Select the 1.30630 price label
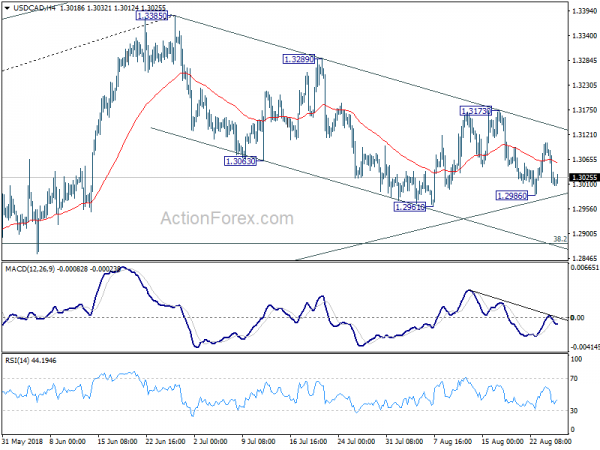The width and height of the screenshot is (600, 450). click(x=240, y=161)
